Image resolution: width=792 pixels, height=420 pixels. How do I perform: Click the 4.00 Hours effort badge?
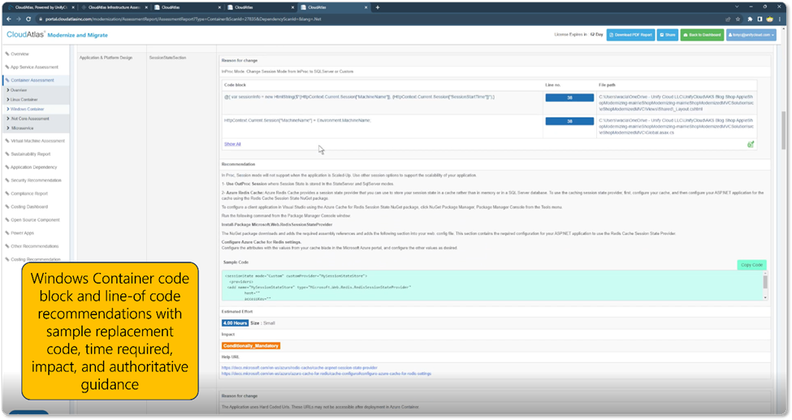pos(235,323)
